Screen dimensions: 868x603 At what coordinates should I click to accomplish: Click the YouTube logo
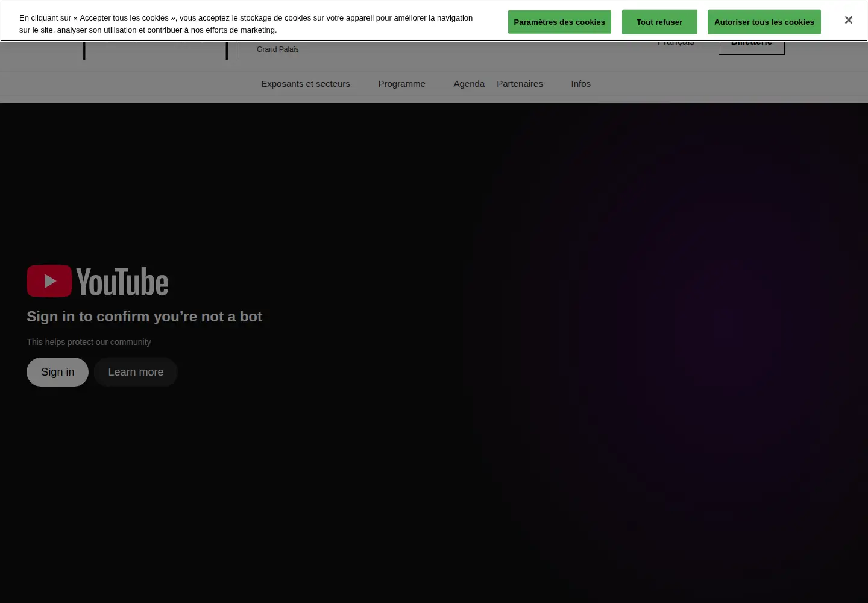click(98, 282)
